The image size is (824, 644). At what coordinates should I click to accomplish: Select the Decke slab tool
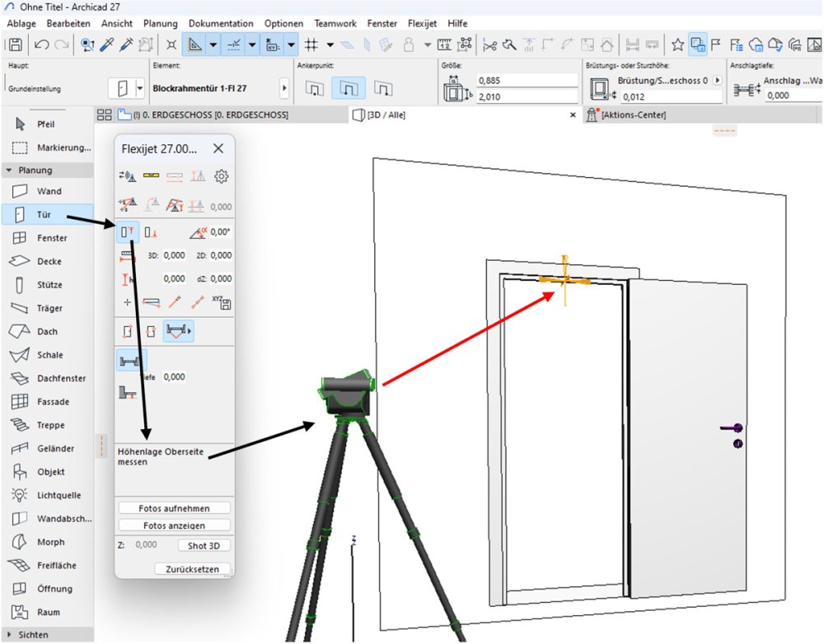tap(47, 261)
